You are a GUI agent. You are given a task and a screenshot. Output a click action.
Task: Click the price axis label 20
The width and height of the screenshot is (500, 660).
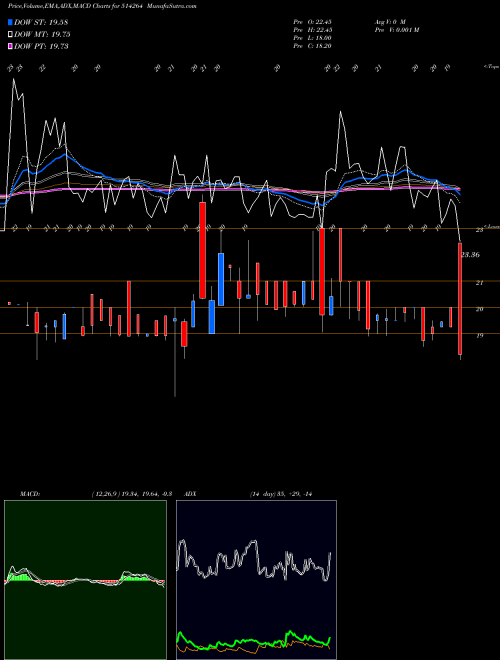coord(479,309)
